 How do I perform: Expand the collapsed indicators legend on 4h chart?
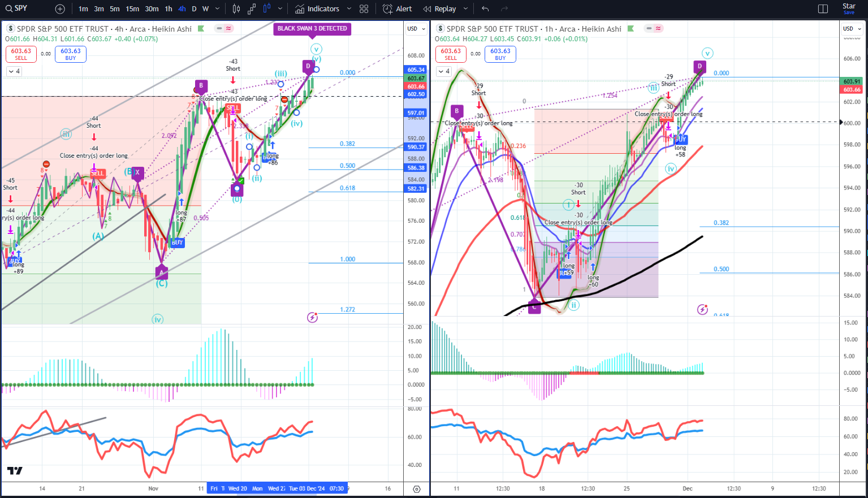click(x=14, y=71)
